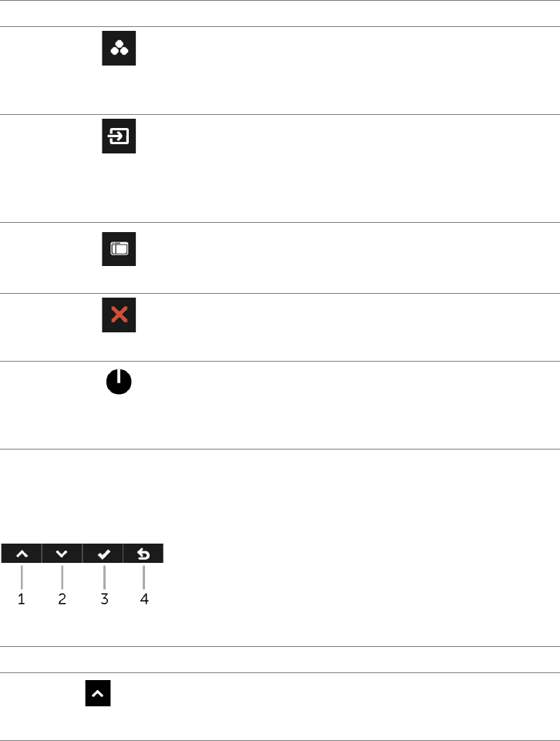Select the Input Source arrow-in-box icon
The height and width of the screenshot is (741, 560).
119,137
